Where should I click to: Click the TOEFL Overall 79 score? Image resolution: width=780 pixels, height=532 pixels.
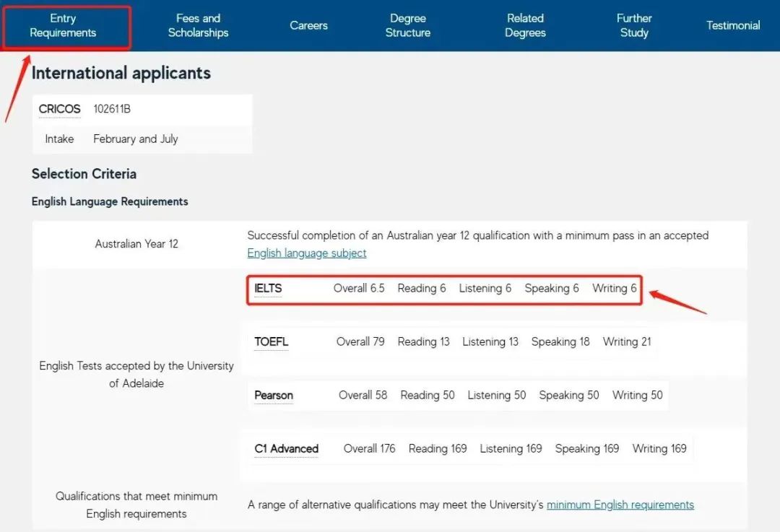(360, 341)
